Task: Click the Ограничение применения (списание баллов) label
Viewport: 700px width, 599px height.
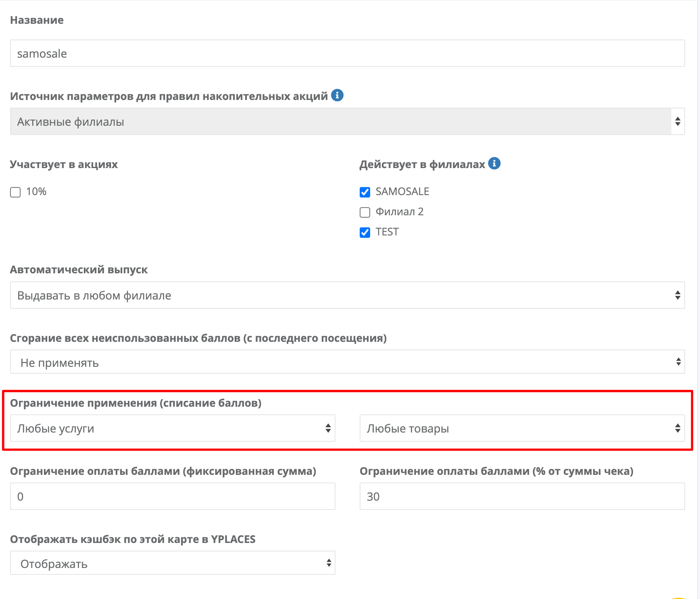Action: click(135, 403)
